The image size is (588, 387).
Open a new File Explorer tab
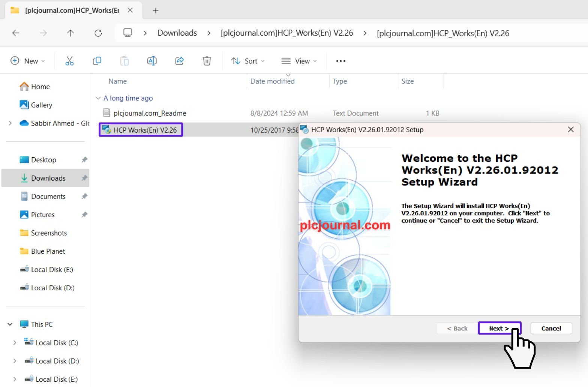click(156, 10)
